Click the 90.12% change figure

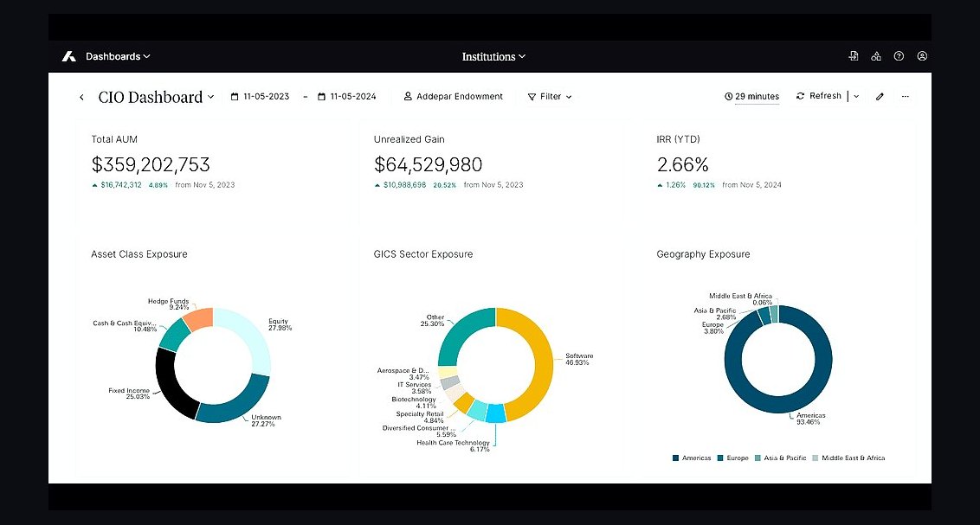coord(704,185)
